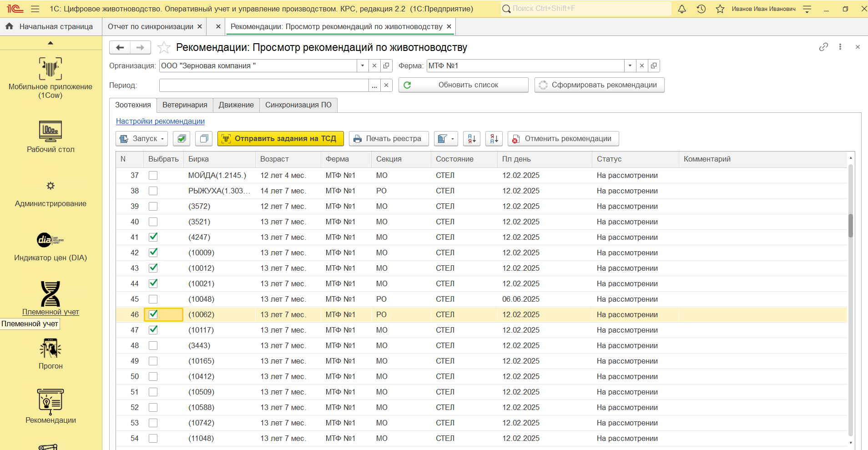
Task: Open the history clock icon
Action: click(x=701, y=9)
